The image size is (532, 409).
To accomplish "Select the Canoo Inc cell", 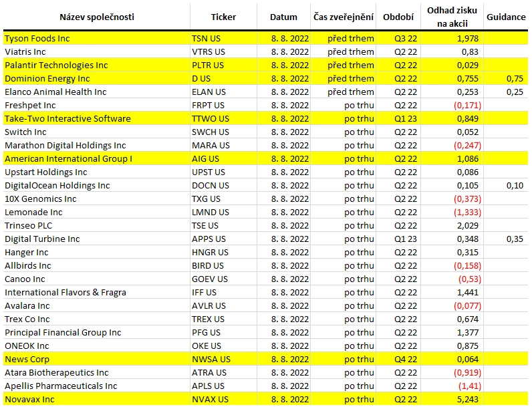I will point(97,279).
